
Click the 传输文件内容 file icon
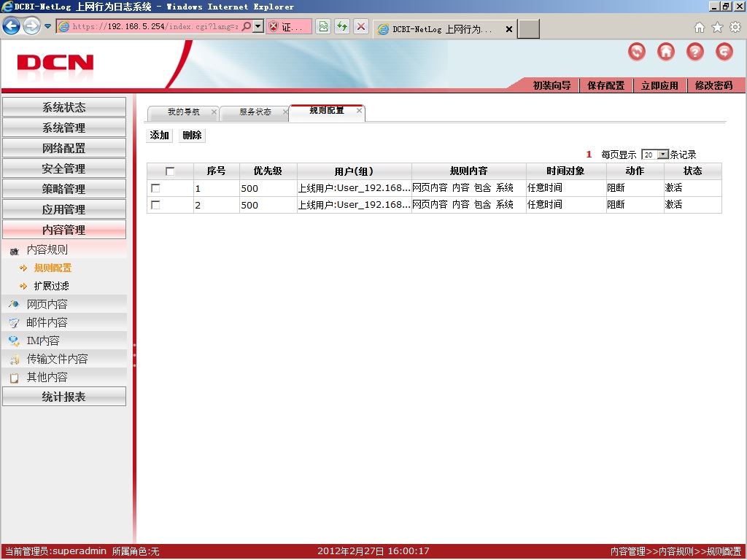(14, 359)
